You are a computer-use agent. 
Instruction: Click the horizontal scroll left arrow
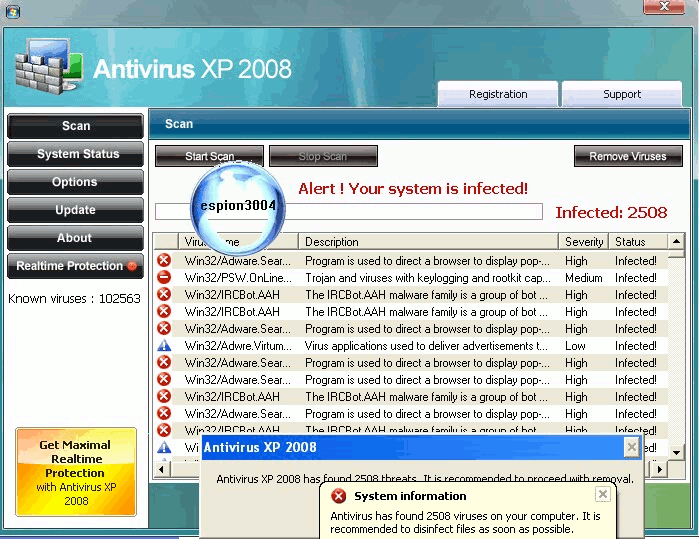tap(162, 469)
